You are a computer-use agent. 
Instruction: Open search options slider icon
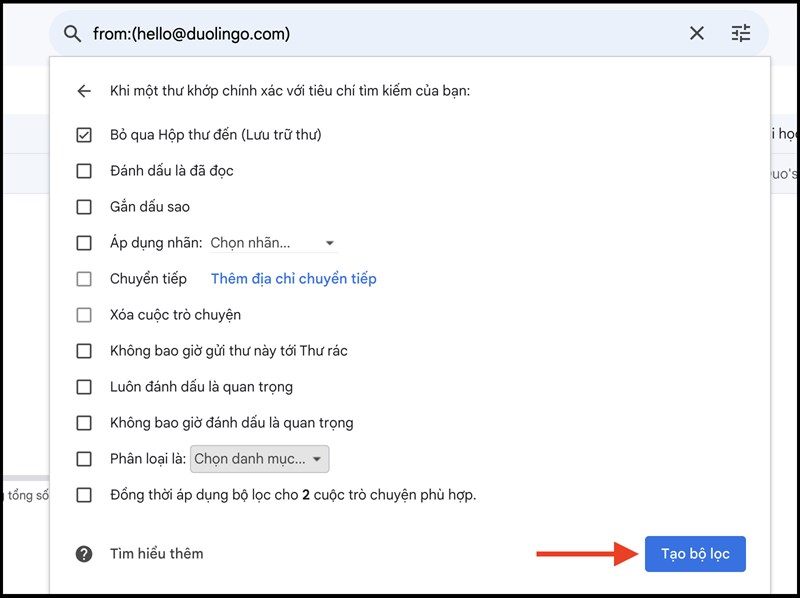[x=741, y=34]
